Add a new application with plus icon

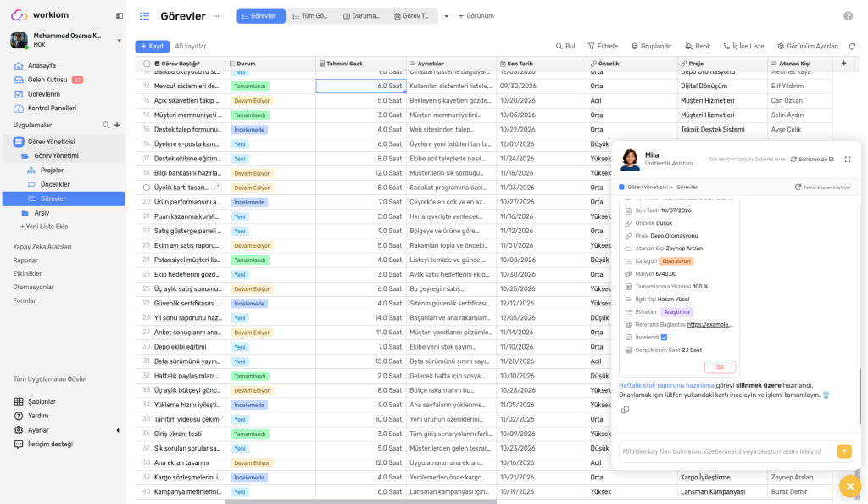[x=117, y=126]
